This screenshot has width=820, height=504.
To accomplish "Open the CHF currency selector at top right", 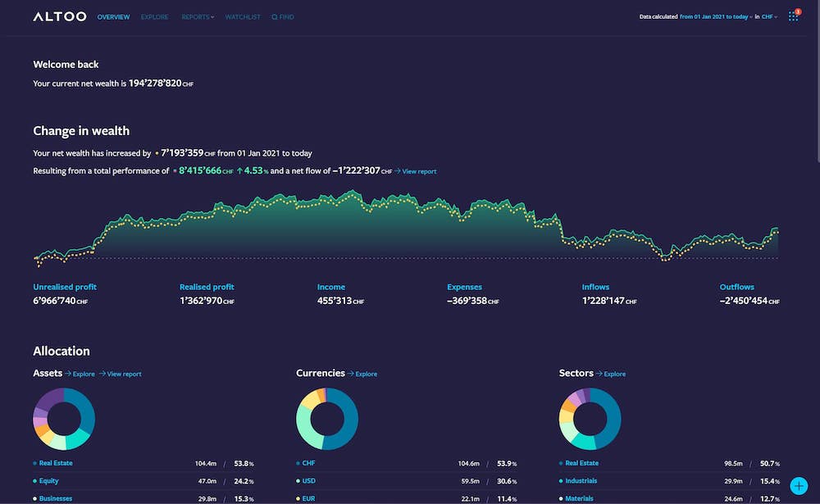I will coord(766,16).
